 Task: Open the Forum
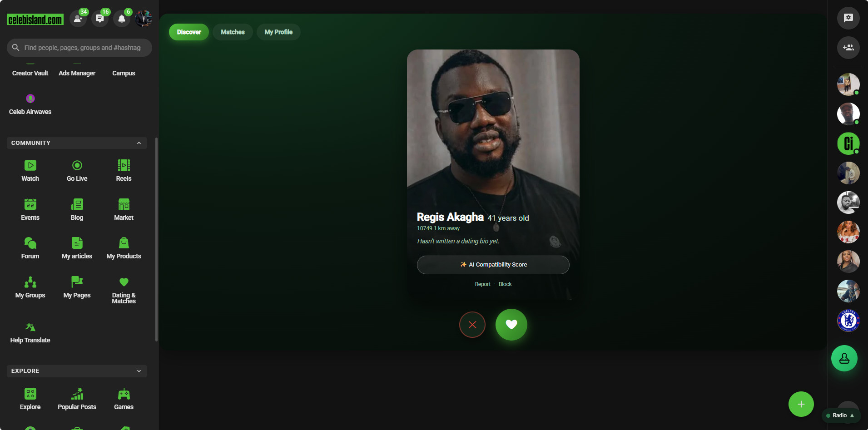(x=30, y=248)
